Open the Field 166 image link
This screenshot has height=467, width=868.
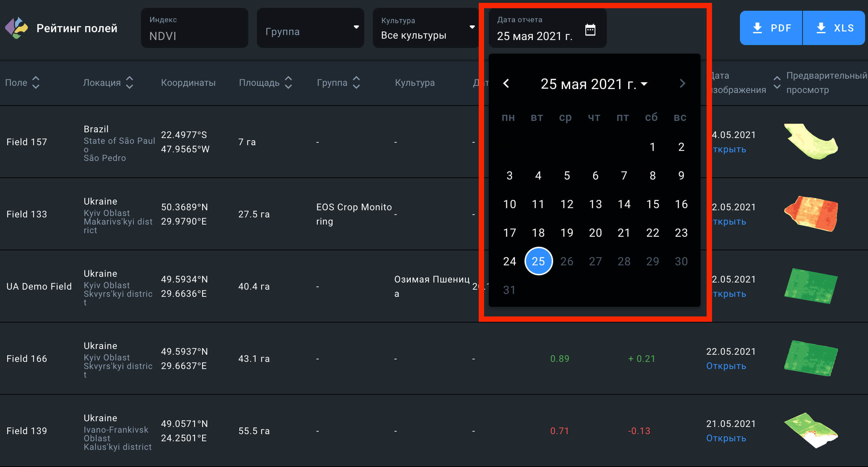point(726,366)
